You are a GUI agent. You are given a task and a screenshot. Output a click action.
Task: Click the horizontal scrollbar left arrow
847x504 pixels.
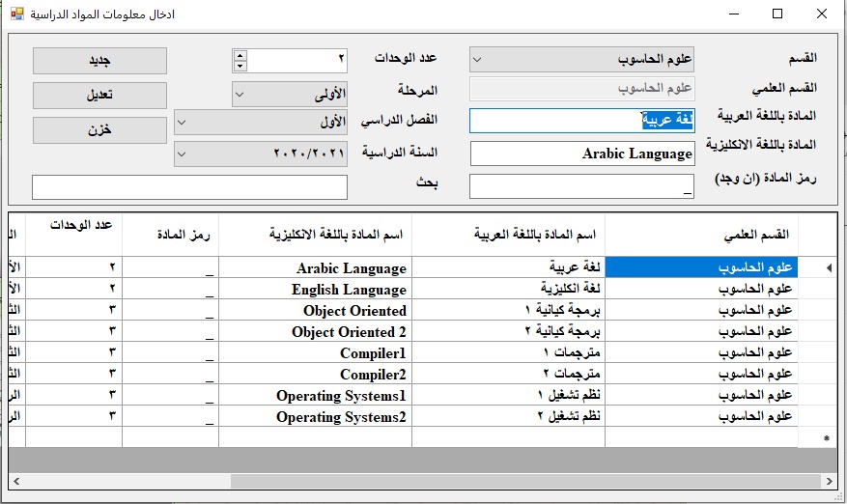point(16,481)
